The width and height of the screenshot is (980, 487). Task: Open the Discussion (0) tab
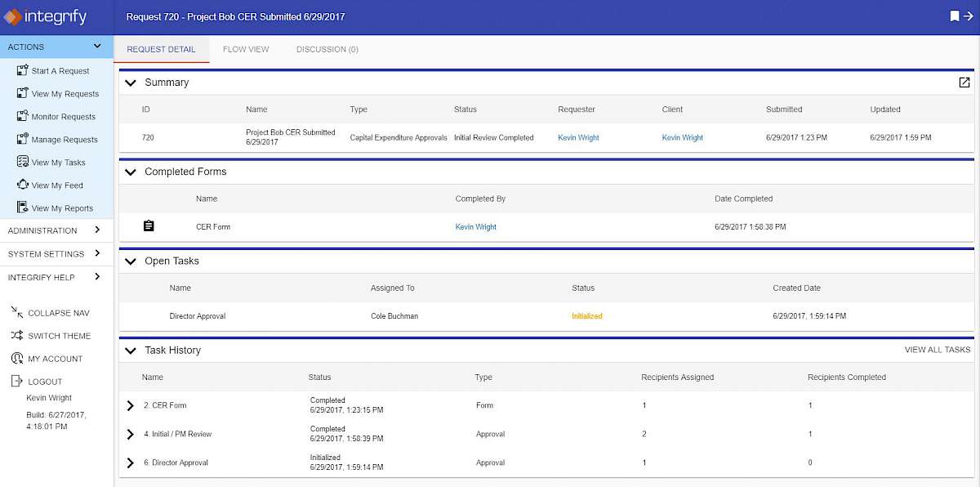pos(327,49)
